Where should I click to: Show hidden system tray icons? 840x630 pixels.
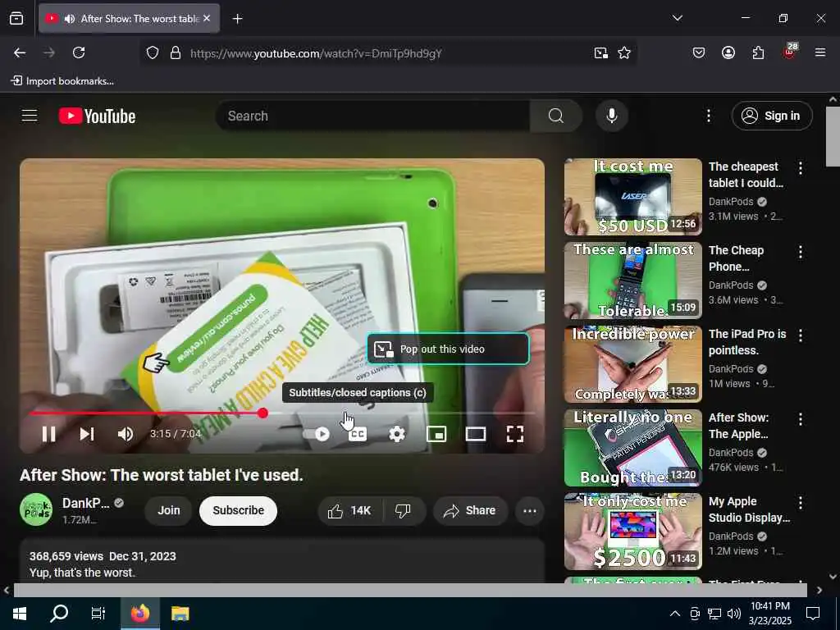click(x=675, y=614)
